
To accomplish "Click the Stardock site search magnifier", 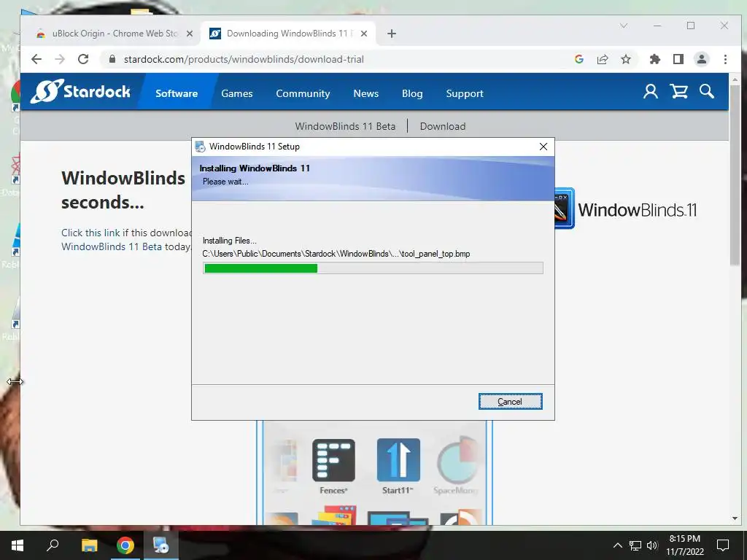I will pyautogui.click(x=706, y=91).
